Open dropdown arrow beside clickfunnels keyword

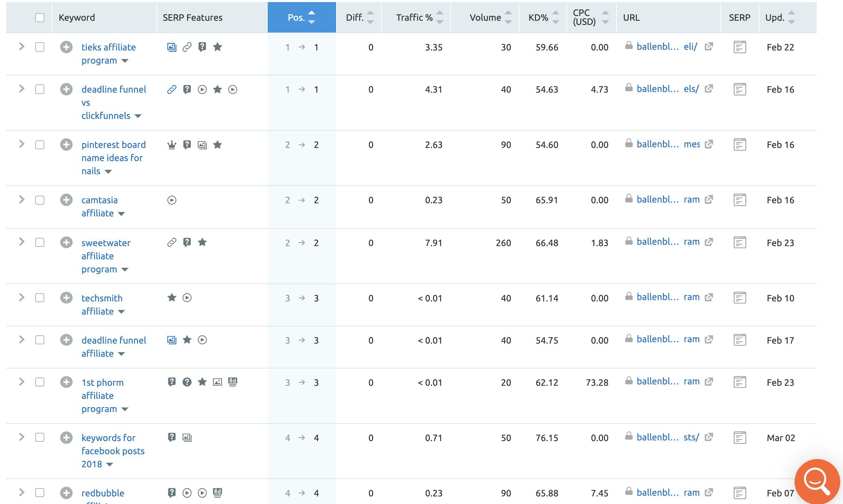click(138, 116)
